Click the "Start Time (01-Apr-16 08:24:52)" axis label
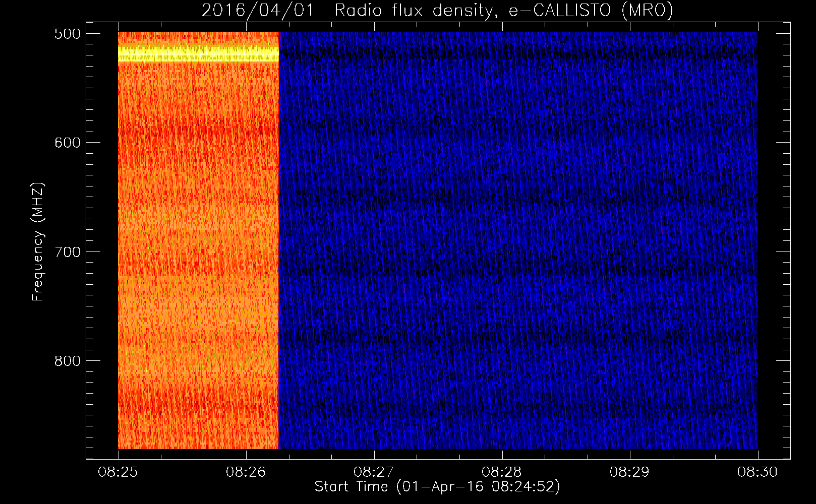 tap(437, 487)
